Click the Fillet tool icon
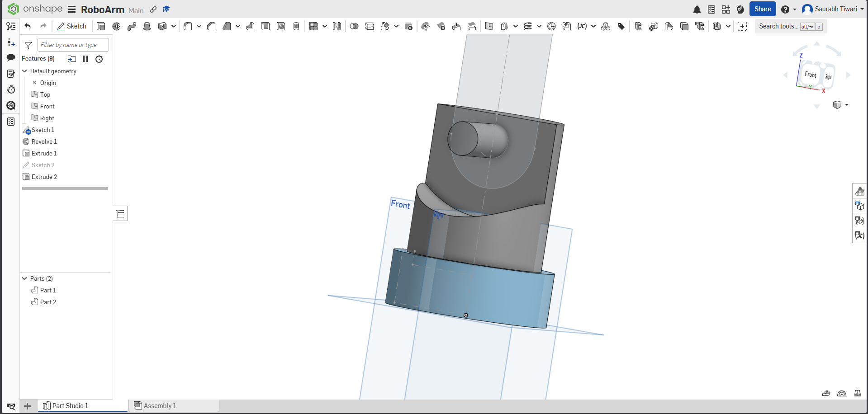Image resolution: width=868 pixels, height=414 pixels. click(188, 26)
